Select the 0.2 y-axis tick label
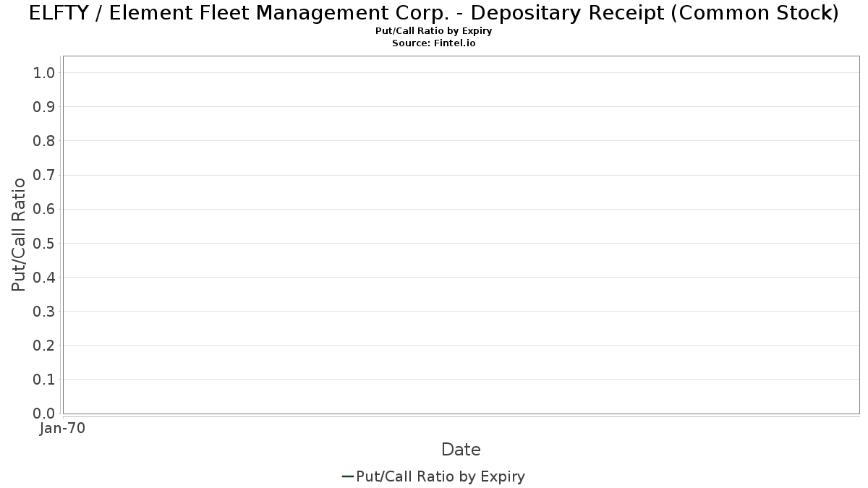Screen dimensions: 868x488 [x=44, y=346]
